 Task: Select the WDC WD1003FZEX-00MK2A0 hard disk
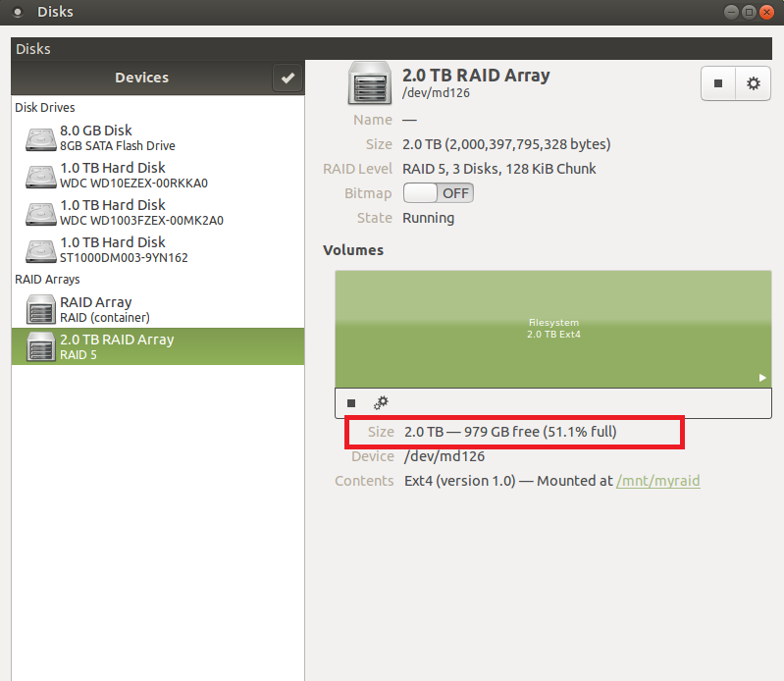tap(158, 213)
